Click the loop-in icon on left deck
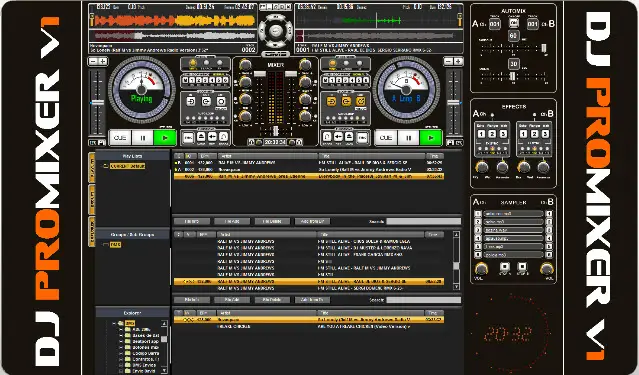The height and width of the screenshot is (375, 639). click(x=191, y=101)
